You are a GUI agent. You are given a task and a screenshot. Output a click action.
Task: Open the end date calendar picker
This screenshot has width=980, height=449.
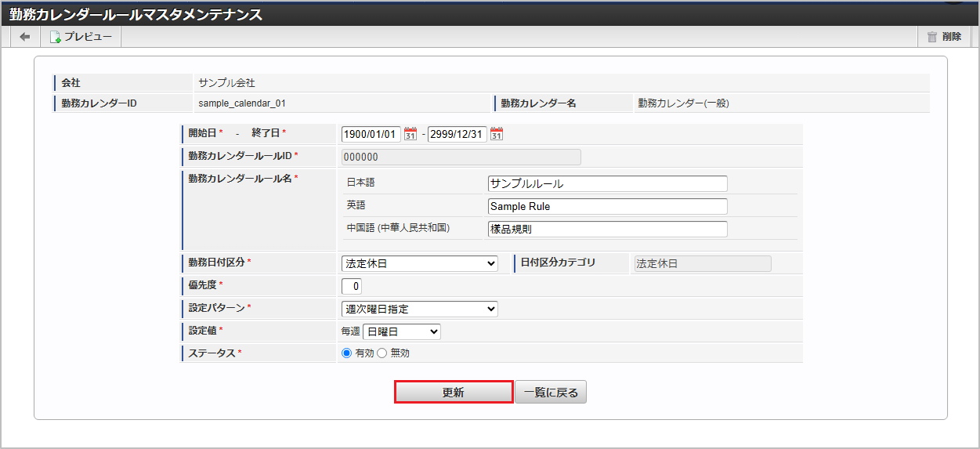pos(496,134)
